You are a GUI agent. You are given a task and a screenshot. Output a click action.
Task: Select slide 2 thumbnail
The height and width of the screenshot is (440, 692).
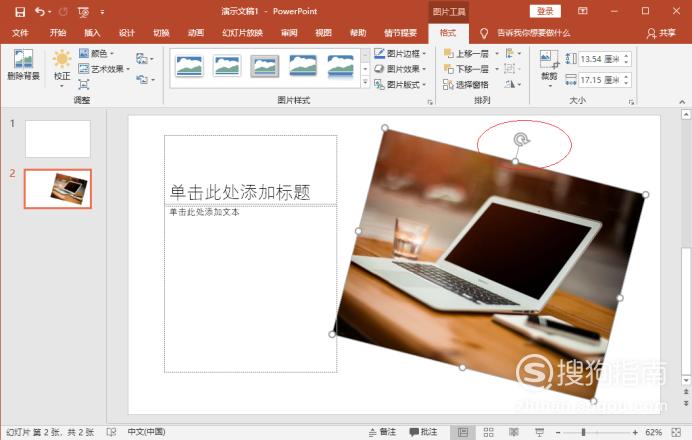coord(58,188)
